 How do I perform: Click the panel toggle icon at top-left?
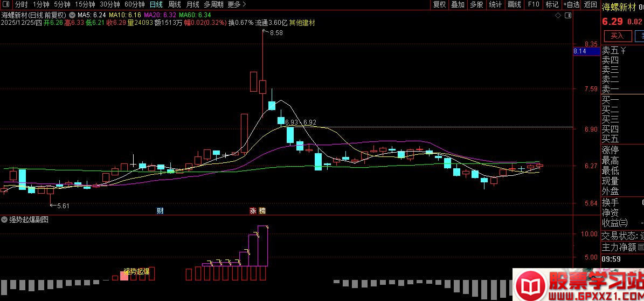tap(5, 4)
